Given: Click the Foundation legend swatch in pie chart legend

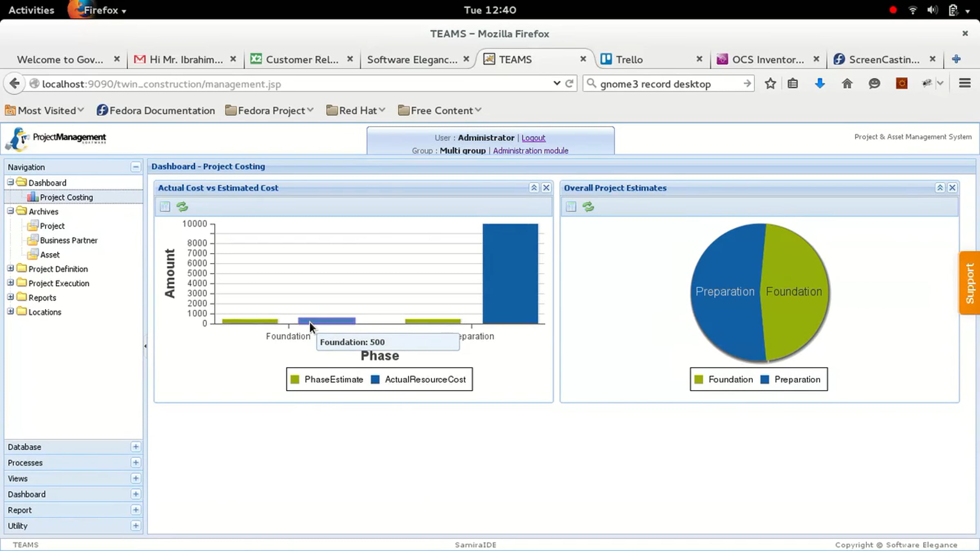Looking at the screenshot, I should [x=699, y=380].
